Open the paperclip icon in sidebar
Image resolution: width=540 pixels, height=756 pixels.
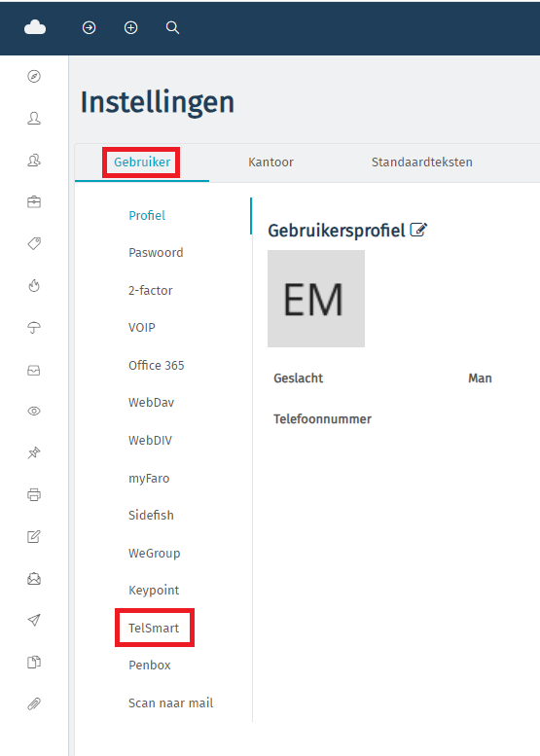[x=34, y=703]
